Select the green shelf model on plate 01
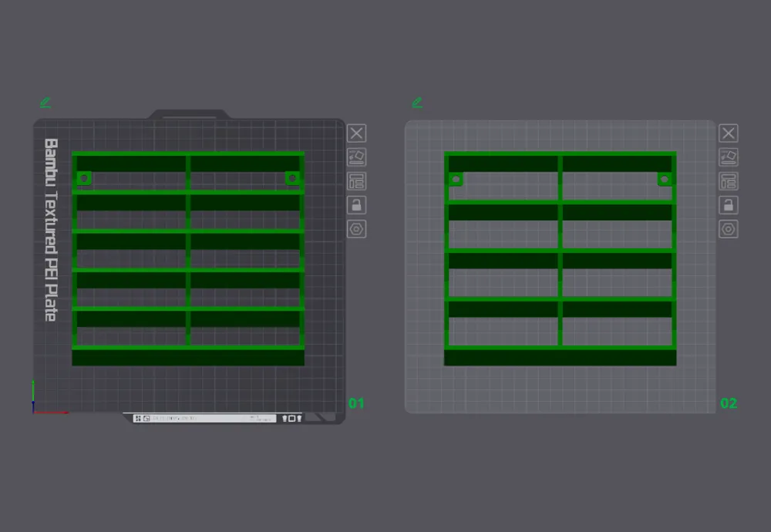The width and height of the screenshot is (771, 532). point(188,258)
